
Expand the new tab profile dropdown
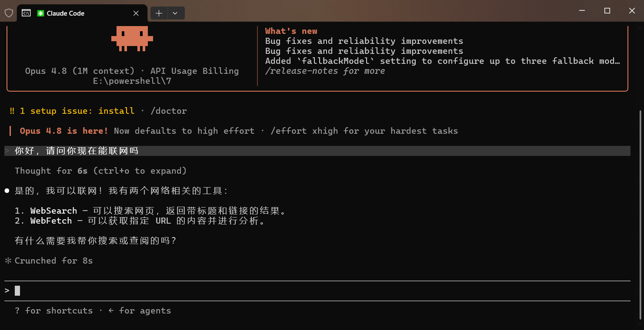175,13
